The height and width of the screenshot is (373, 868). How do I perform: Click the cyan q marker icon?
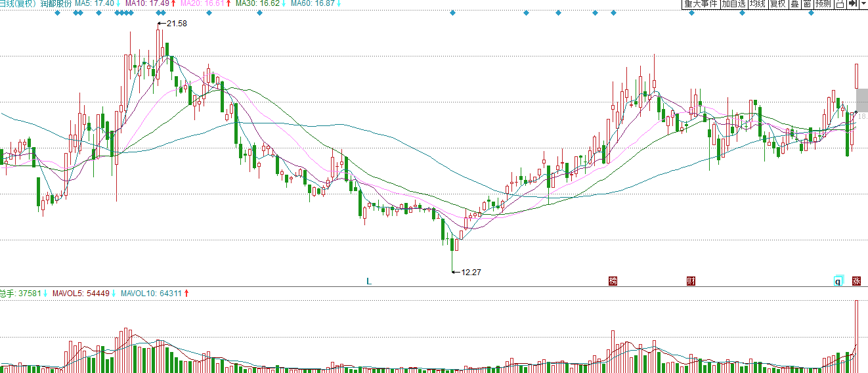838,281
